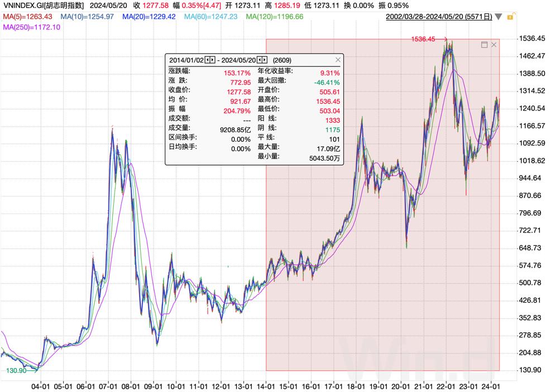The height and width of the screenshot is (392, 551).
Task: Click the 1536.45 high-point marker label
Action: [x=423, y=39]
